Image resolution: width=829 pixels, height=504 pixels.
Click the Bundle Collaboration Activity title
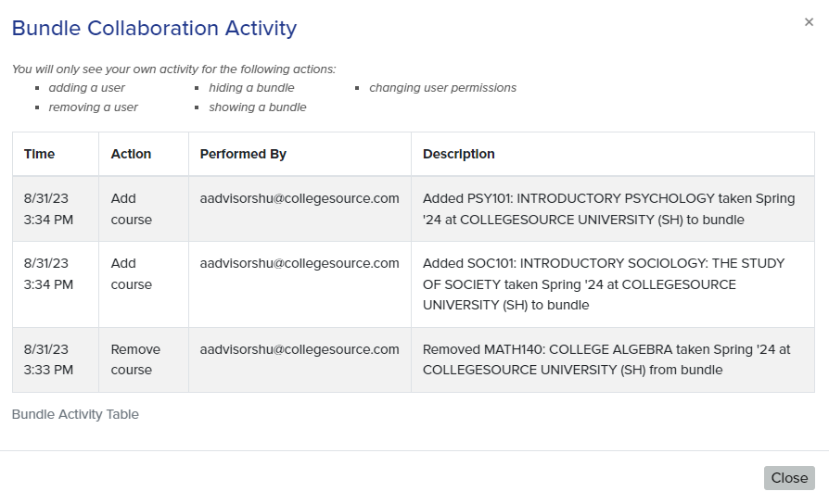pos(154,28)
